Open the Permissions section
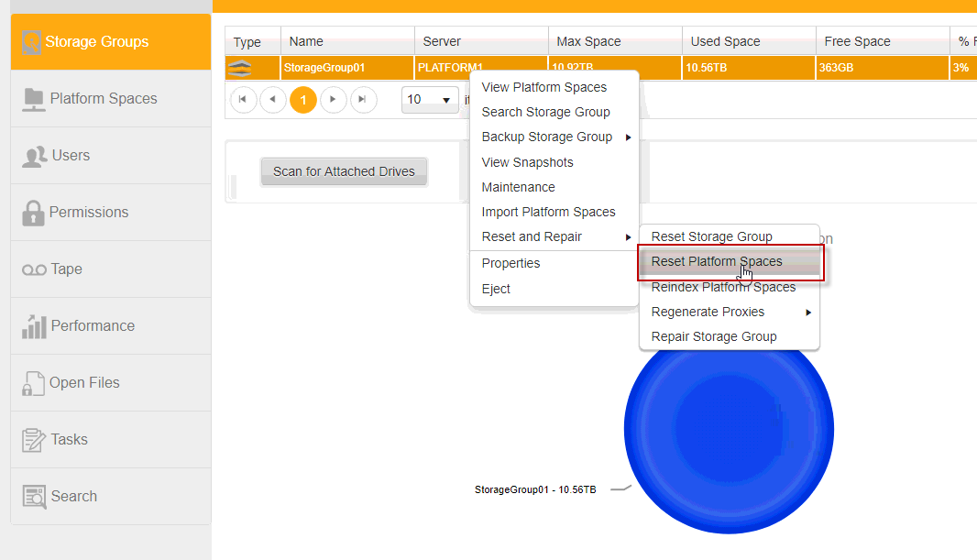This screenshot has width=977, height=560. click(x=111, y=213)
